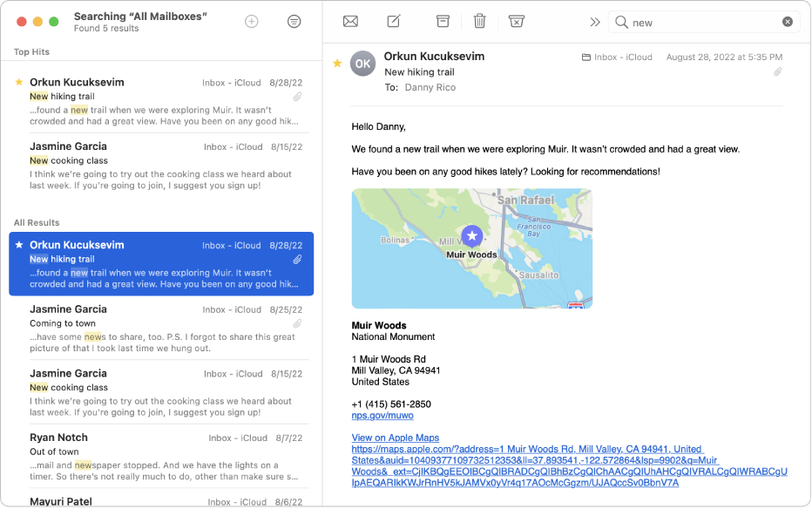The image size is (812, 509).
Task: Click the paperclip attachment icon in message header
Action: click(x=779, y=71)
